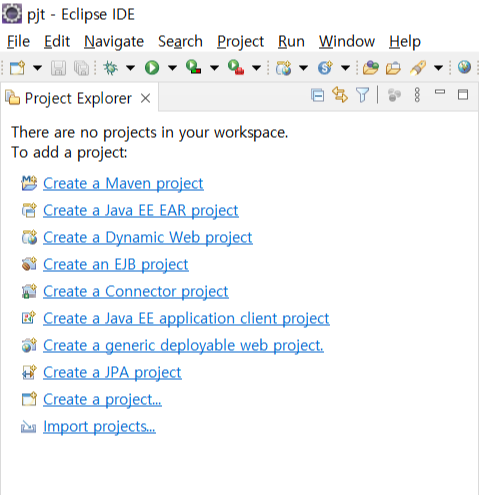Viewport: 479px width, 495px height.
Task: Expand the Search flashlight dropdown arrow
Action: click(x=439, y=68)
